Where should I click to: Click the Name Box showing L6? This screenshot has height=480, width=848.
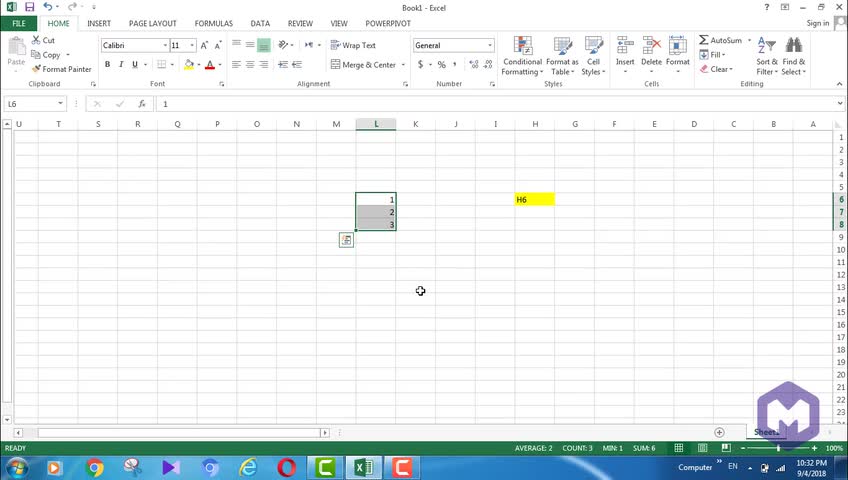pyautogui.click(x=30, y=104)
